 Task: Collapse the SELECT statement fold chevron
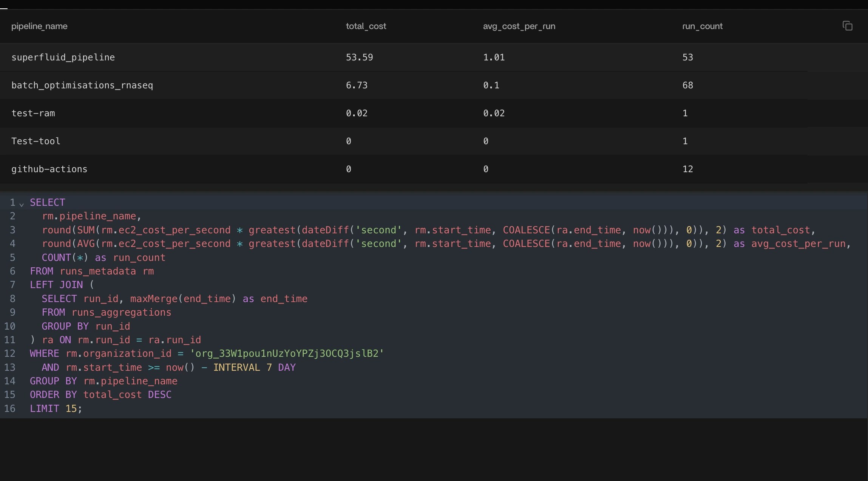(22, 204)
